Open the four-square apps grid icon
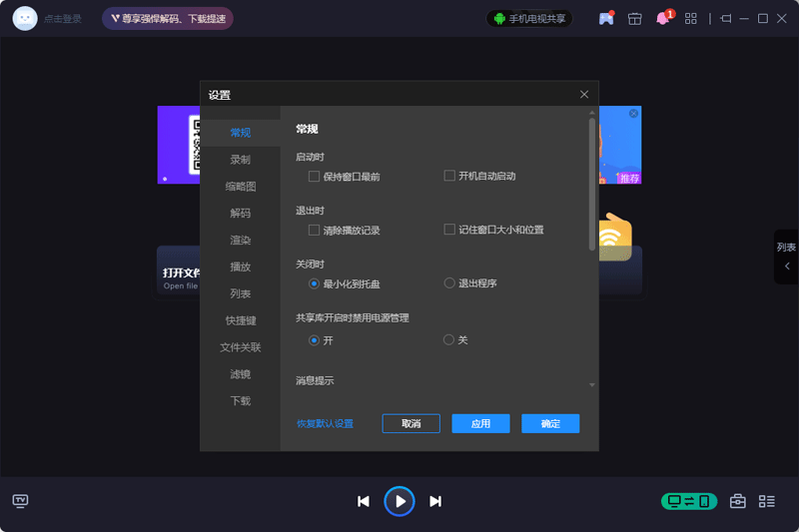 pos(690,18)
